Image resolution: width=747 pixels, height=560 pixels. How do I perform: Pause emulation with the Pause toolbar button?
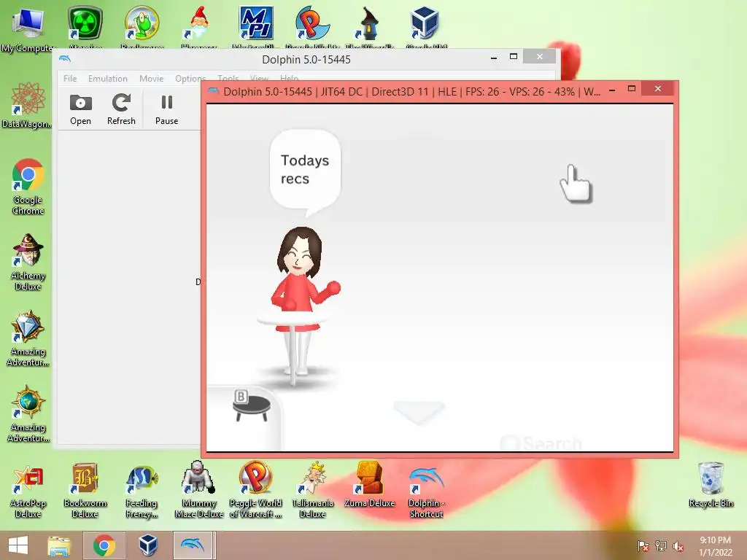167,109
